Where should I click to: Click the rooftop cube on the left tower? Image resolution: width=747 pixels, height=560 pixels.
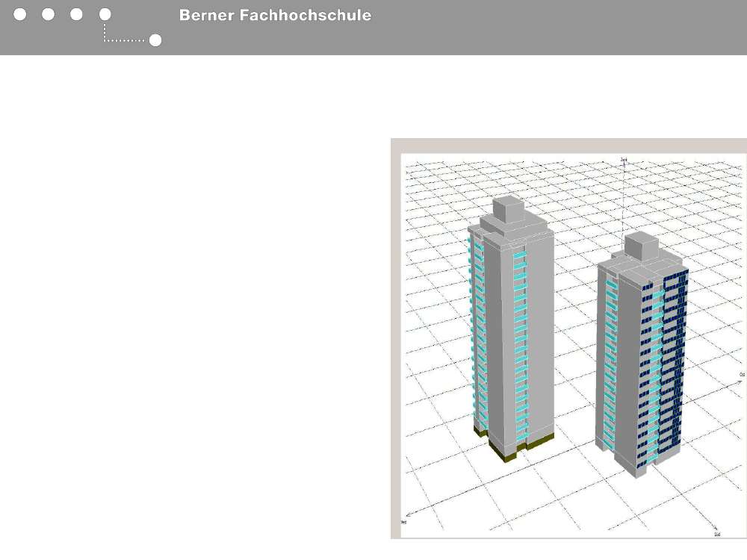click(x=508, y=210)
